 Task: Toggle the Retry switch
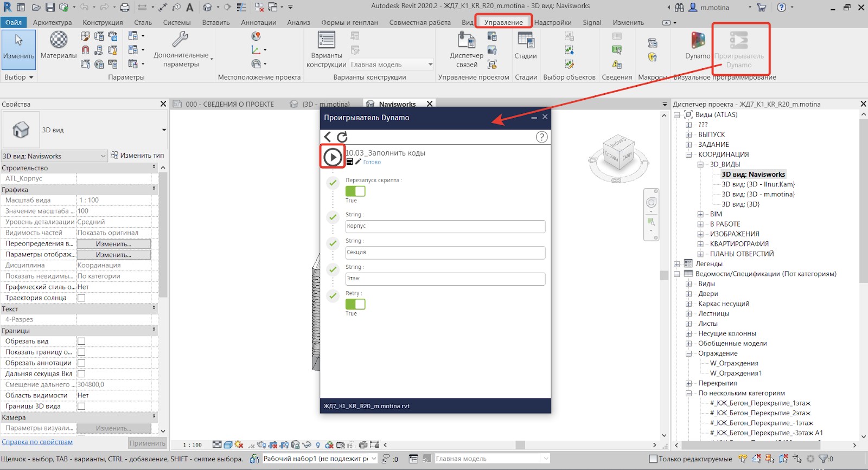click(355, 304)
